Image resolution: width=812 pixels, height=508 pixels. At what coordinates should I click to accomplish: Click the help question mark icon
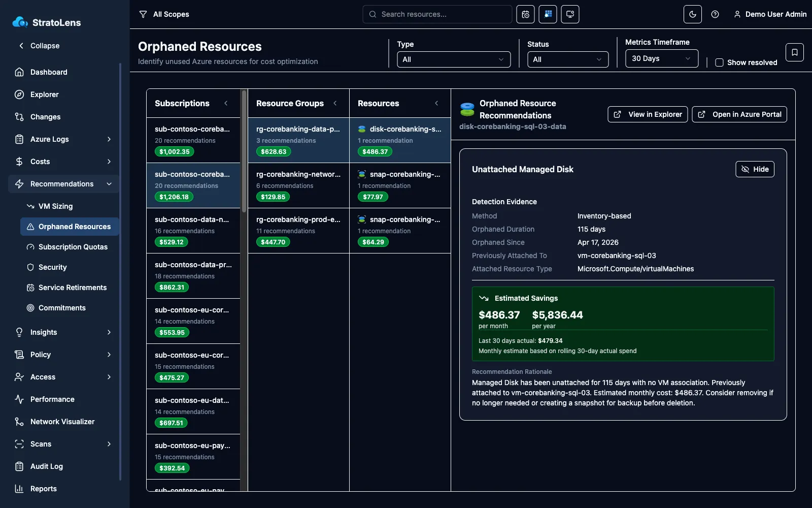point(715,14)
